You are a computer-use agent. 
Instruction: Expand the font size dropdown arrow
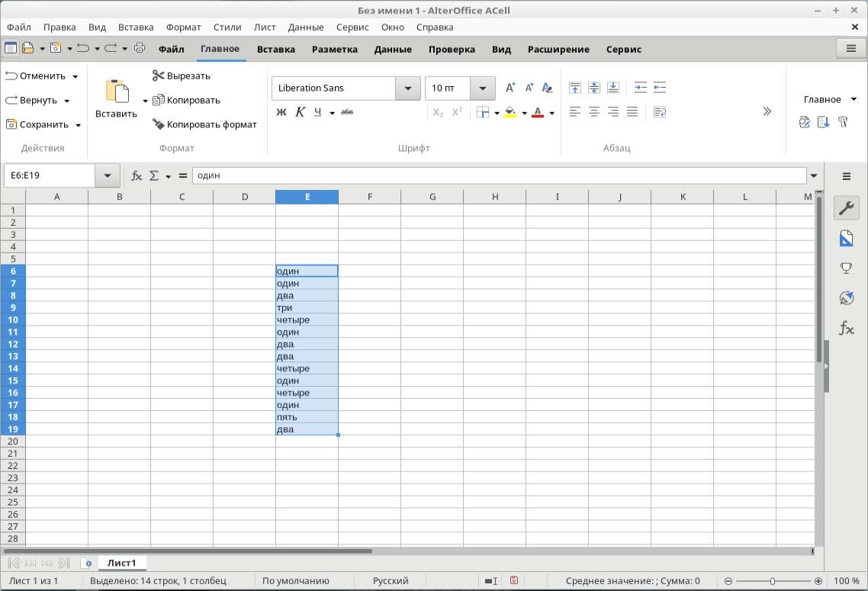[x=483, y=88]
